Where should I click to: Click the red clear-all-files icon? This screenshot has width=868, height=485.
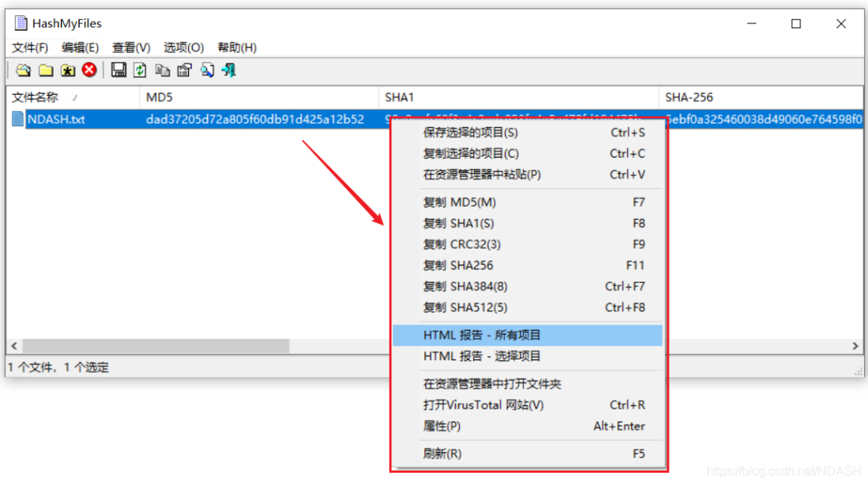click(x=89, y=70)
